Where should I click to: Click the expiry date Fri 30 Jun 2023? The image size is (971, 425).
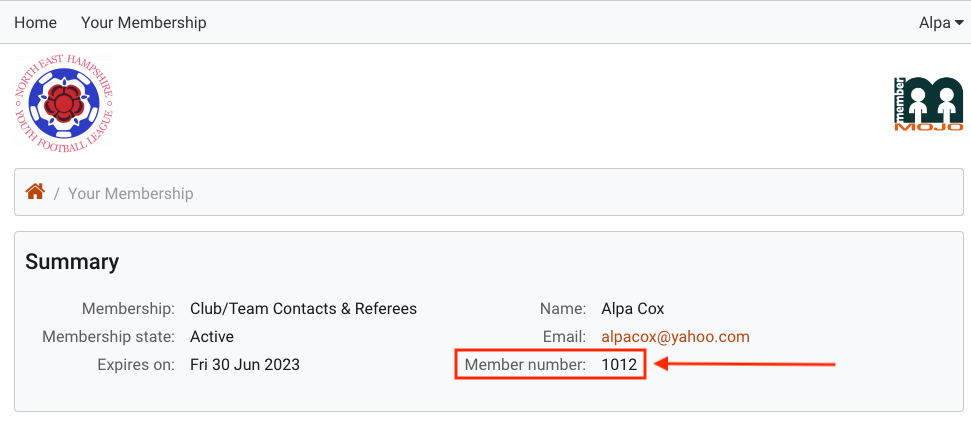point(245,365)
